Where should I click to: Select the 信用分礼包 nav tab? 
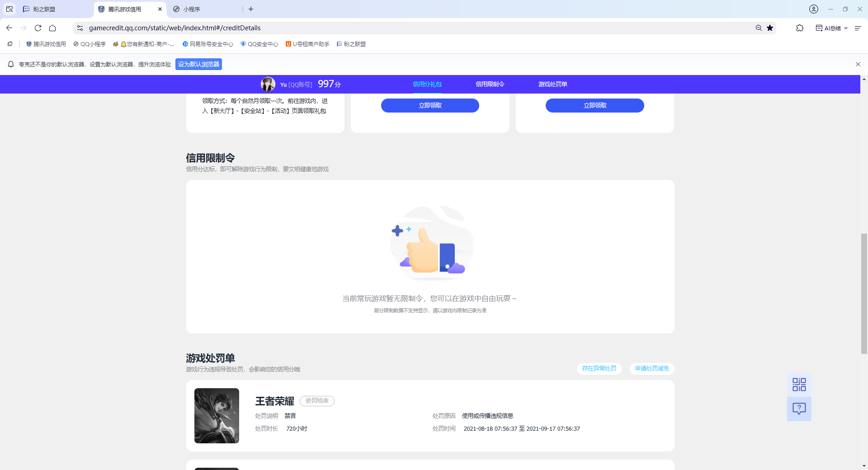tap(427, 84)
